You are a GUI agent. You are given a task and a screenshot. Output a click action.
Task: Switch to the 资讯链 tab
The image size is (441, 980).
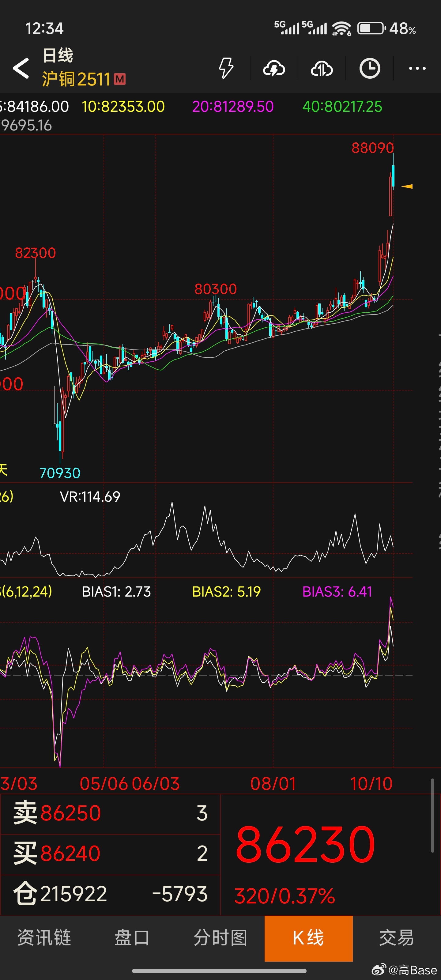coord(44,938)
